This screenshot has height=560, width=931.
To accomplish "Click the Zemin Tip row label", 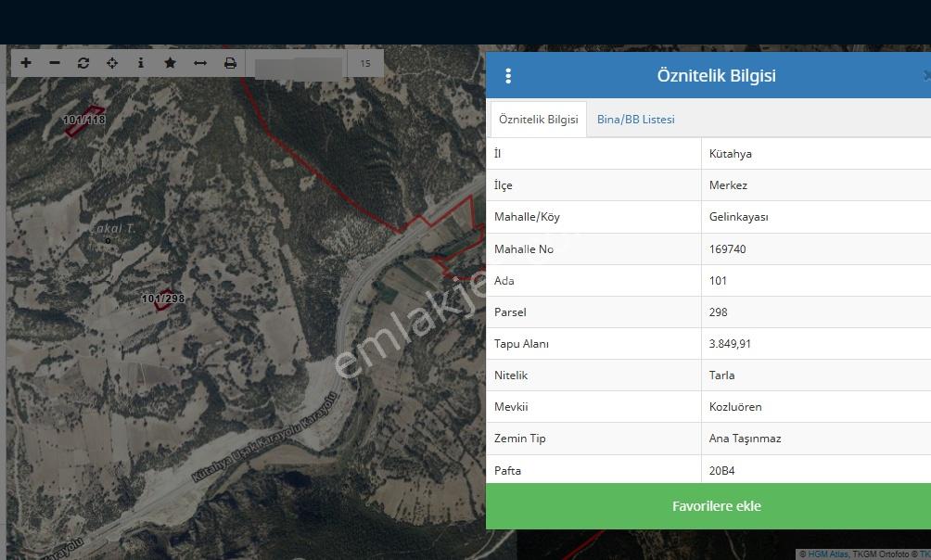I will [519, 439].
